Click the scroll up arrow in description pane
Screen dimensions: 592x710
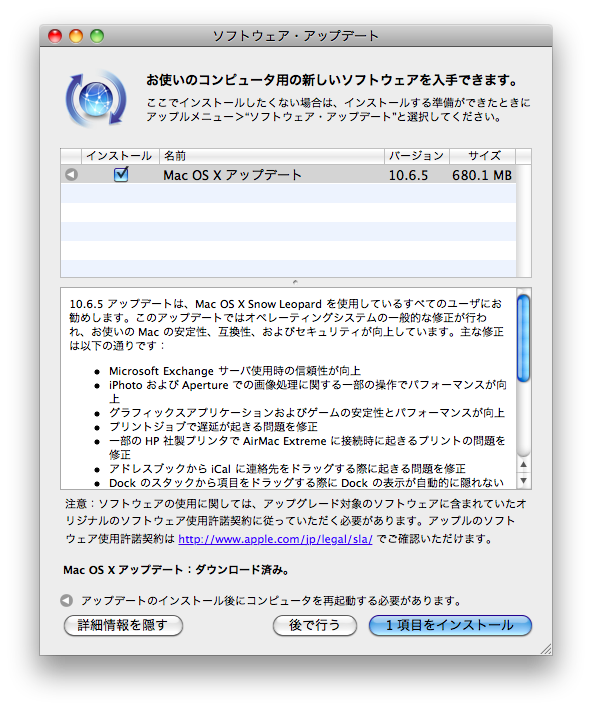pos(524,464)
